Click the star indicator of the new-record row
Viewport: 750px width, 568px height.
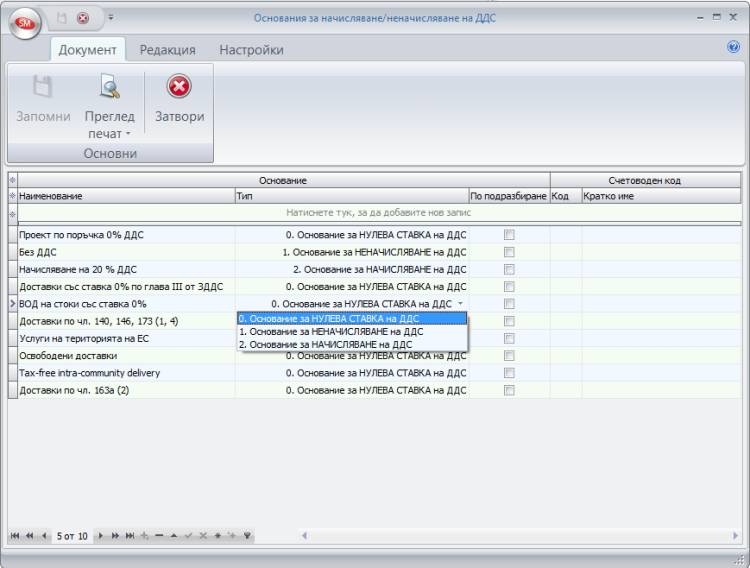pyautogui.click(x=13, y=214)
